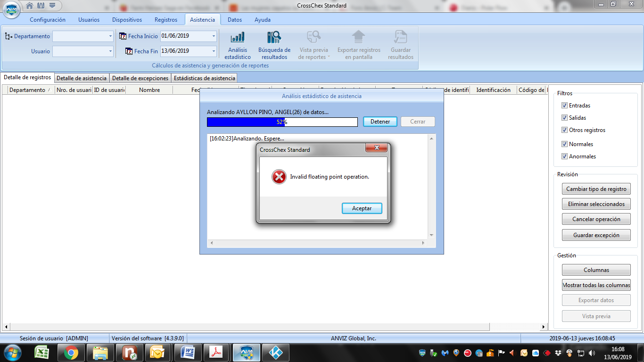Click the analysis progress bar at 52%
This screenshot has width=644, height=362.
click(x=282, y=122)
